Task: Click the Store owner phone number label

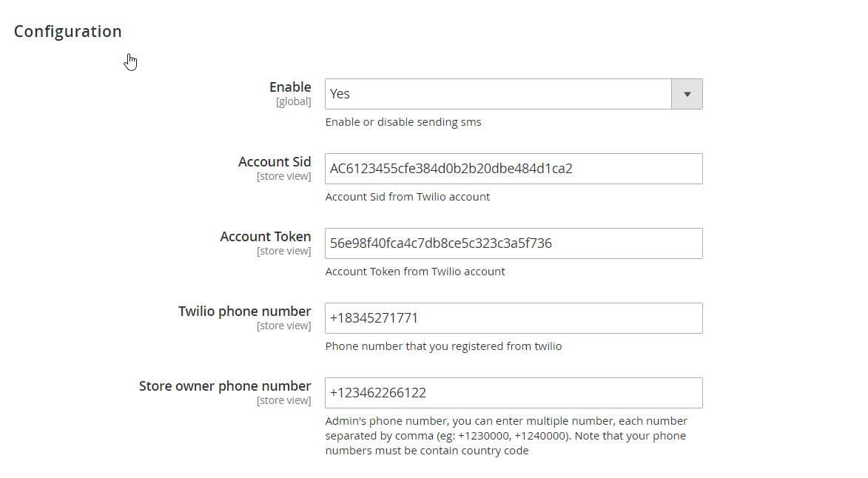Action: (x=225, y=386)
